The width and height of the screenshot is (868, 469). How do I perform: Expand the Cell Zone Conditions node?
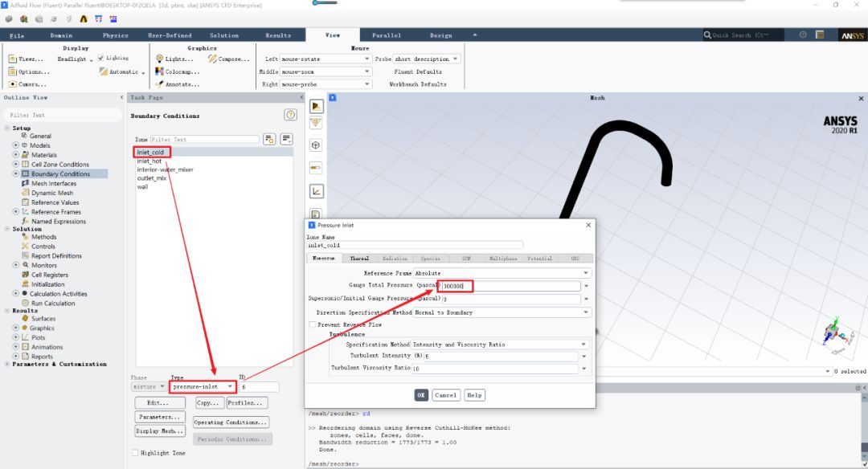point(15,165)
